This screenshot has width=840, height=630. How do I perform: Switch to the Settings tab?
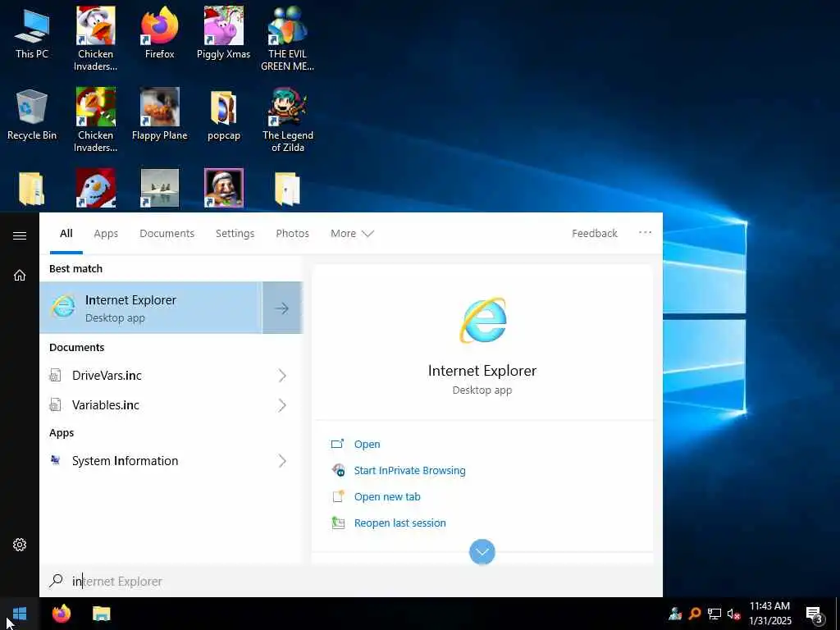click(x=235, y=234)
